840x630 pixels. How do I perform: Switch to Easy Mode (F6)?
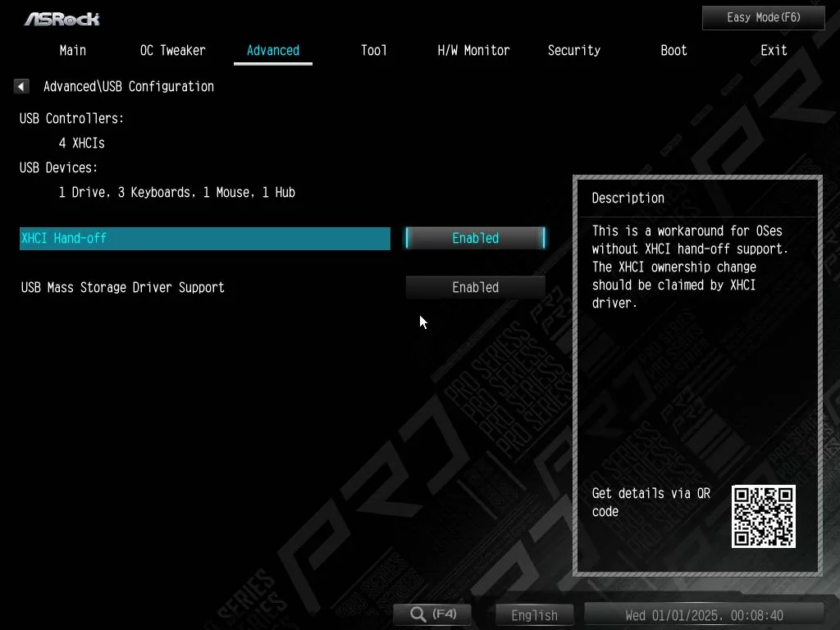point(763,17)
